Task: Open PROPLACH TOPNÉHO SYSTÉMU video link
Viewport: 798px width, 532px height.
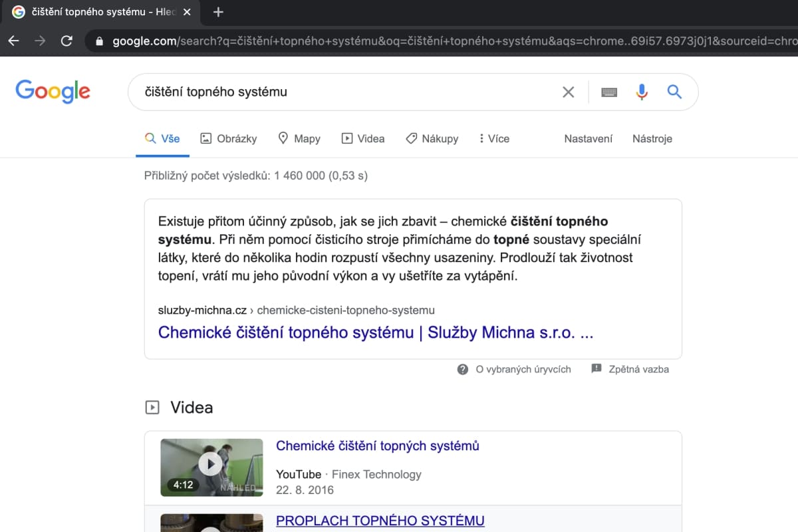Action: point(380,521)
